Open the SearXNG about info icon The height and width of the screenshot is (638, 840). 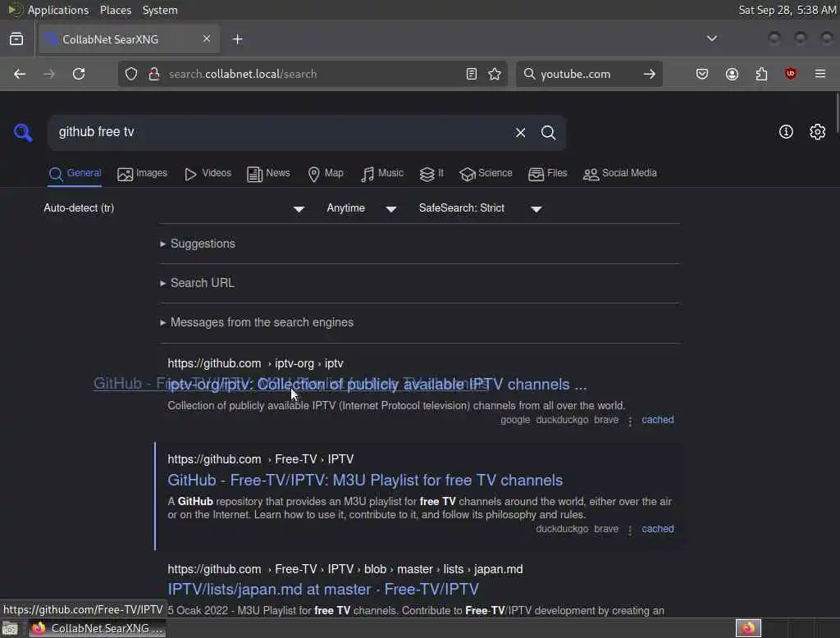coord(786,132)
